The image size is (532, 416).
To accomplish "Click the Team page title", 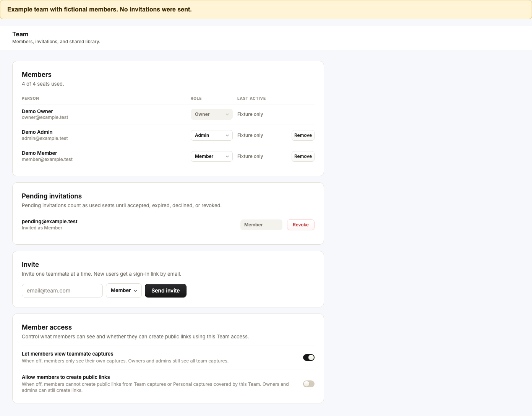I will click(x=20, y=34).
